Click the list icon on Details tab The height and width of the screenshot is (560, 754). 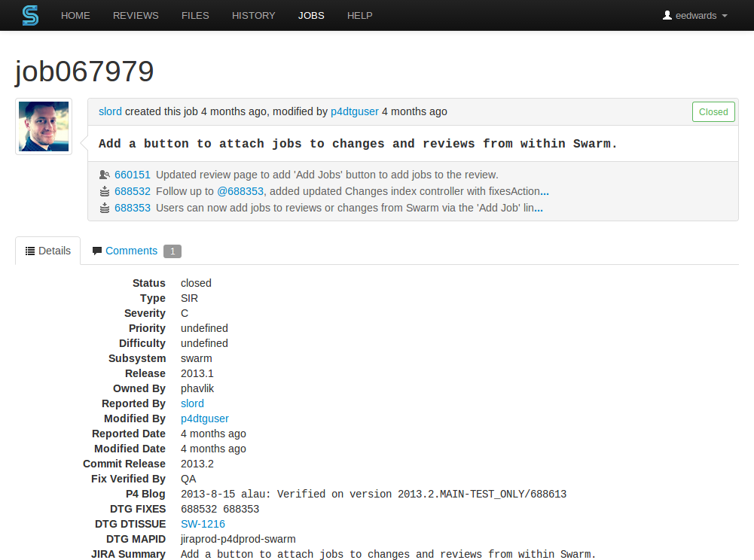click(x=30, y=251)
